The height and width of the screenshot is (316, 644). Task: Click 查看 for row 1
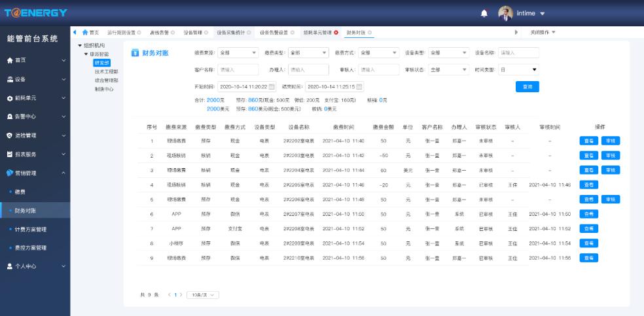[588, 141]
